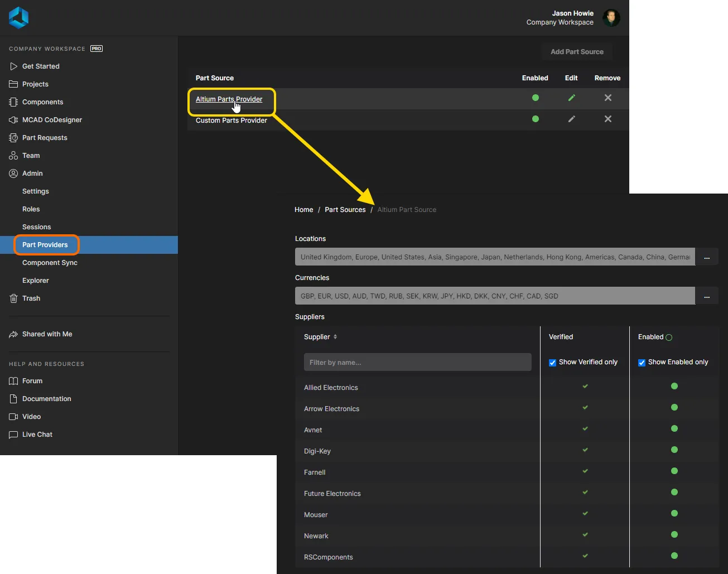This screenshot has width=728, height=574.
Task: Toggle enabled status for Digi-Key supplier
Action: pyautogui.click(x=674, y=450)
